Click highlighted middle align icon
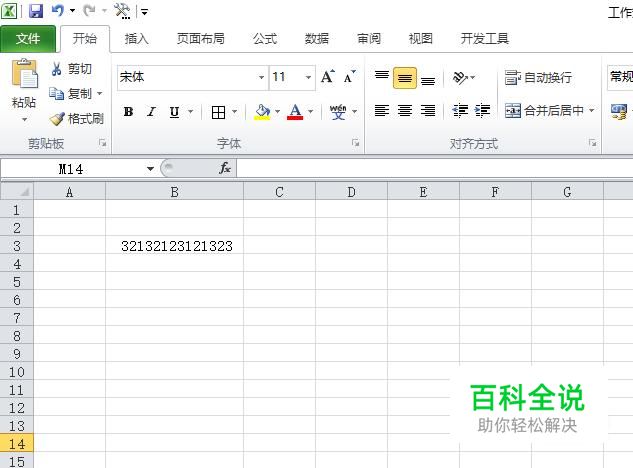The width and height of the screenshot is (633, 468). (405, 78)
